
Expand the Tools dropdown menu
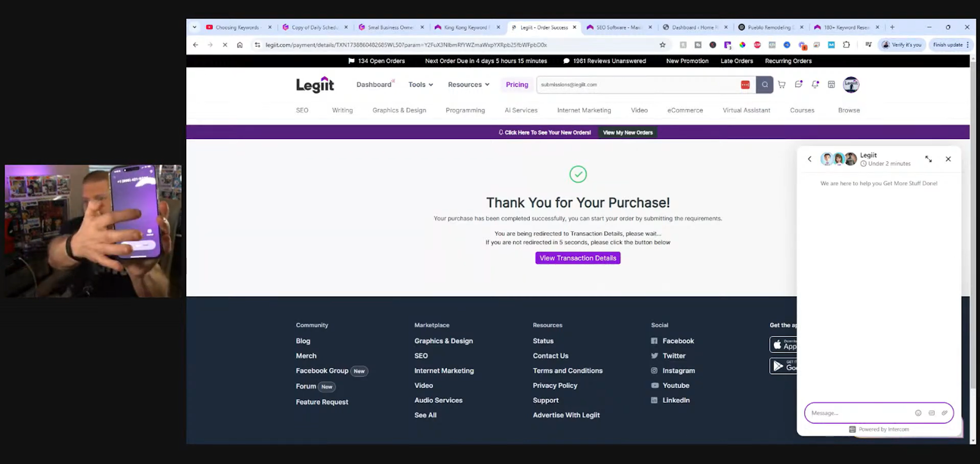(x=421, y=85)
